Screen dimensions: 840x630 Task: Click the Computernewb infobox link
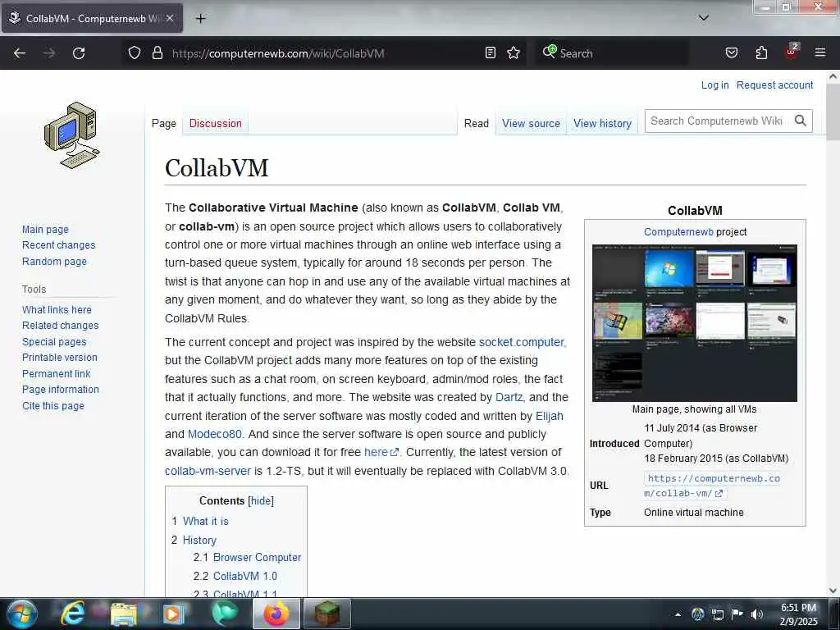pos(678,232)
